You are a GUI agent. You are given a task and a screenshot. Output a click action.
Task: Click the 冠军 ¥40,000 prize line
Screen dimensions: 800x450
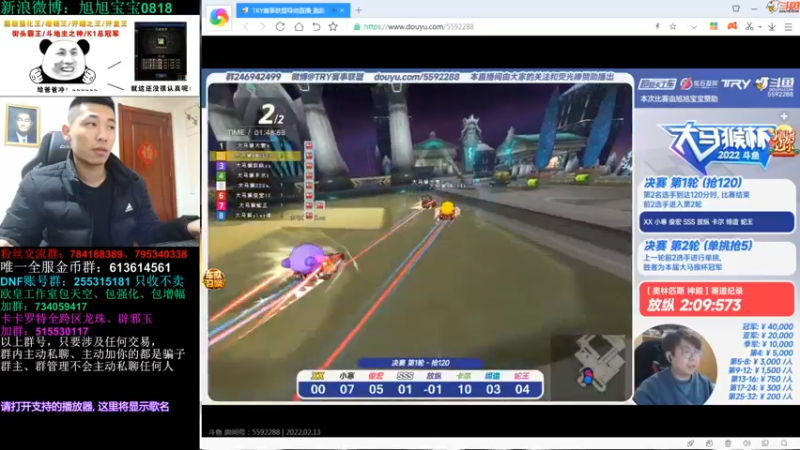(767, 327)
